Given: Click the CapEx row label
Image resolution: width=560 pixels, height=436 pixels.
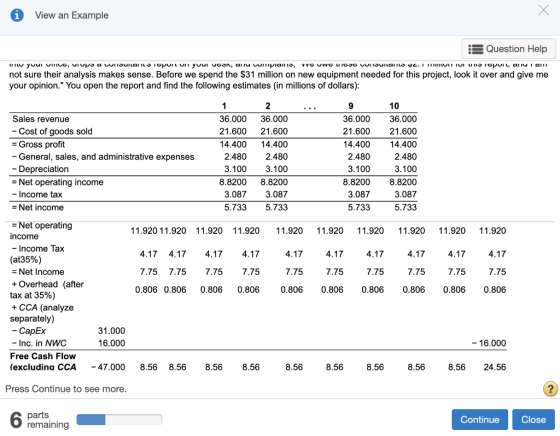Looking at the screenshot, I should 29,331.
